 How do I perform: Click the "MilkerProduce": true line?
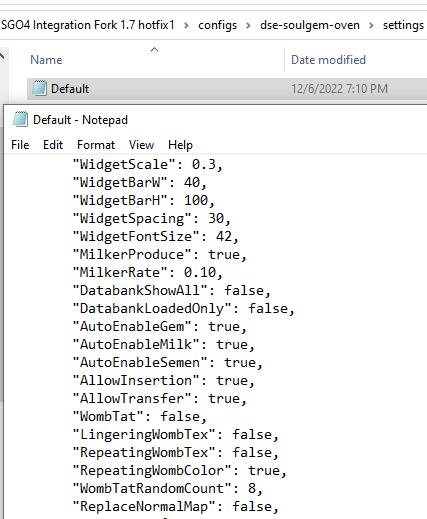click(160, 254)
